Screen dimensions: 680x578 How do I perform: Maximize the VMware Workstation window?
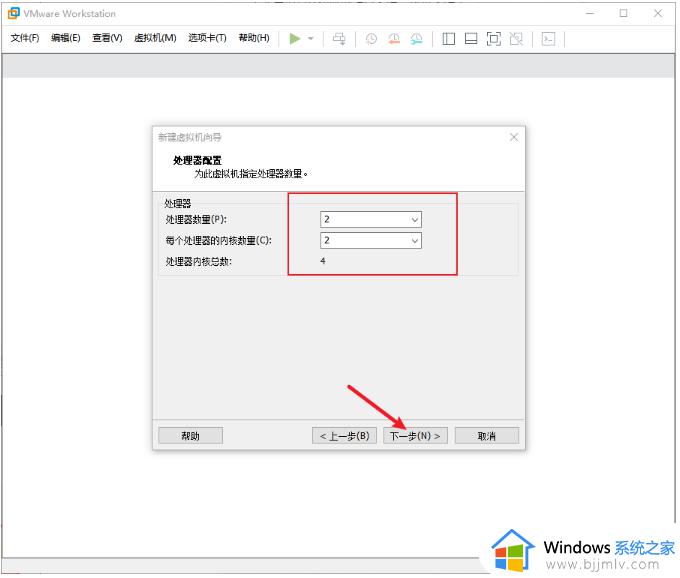[623, 13]
